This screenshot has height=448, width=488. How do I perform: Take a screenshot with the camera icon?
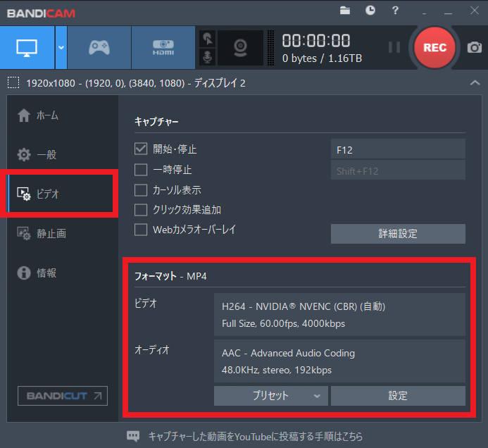475,48
